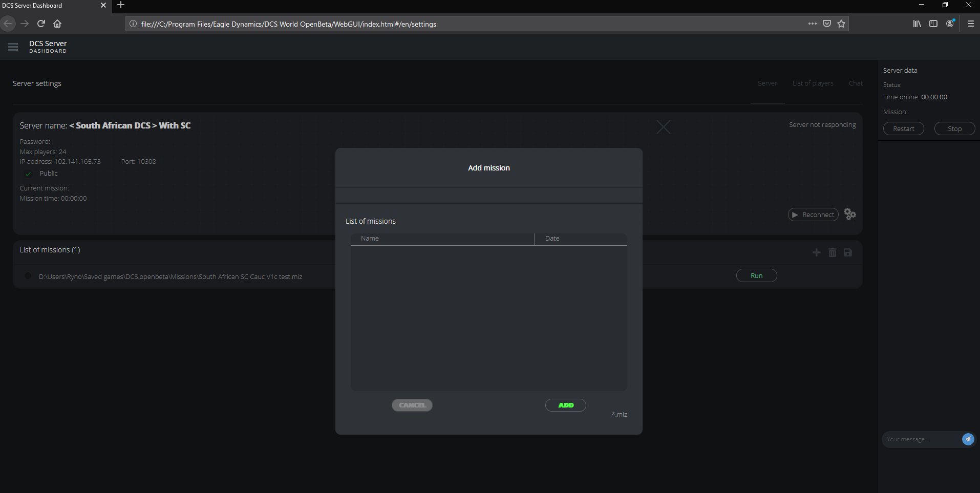Open the DCS dashboard hamburger menu

click(13, 47)
